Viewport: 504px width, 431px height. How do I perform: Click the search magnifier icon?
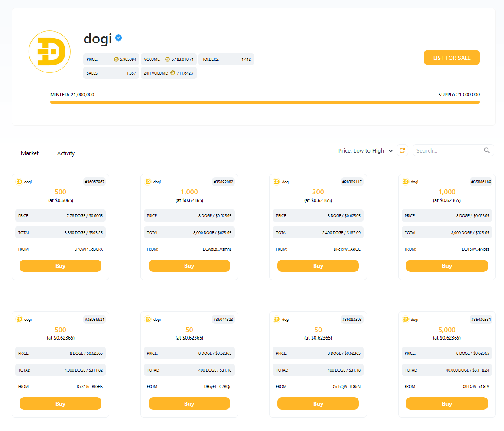click(487, 150)
